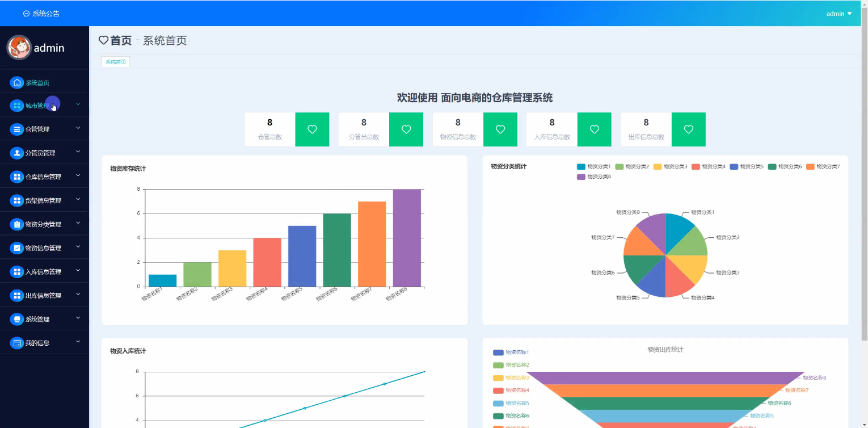The image size is (868, 428).
Task: Click the purple 物资名称8 funnel segment
Action: (665, 378)
